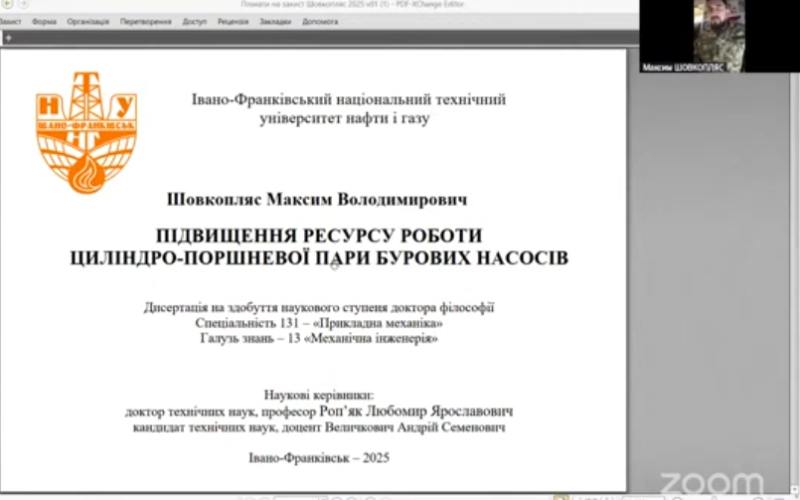The height and width of the screenshot is (500, 800).
Task: Click the orange university logo image
Action: click(86, 133)
